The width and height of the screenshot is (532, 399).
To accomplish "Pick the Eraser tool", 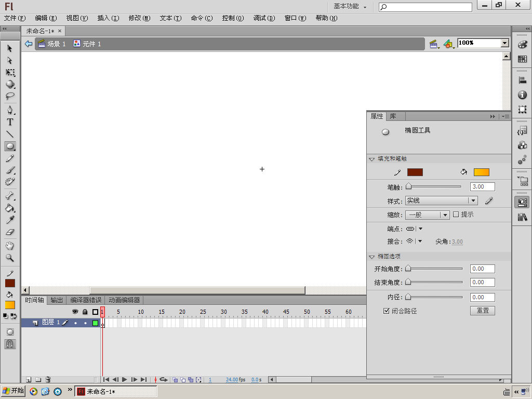I will tap(10, 232).
